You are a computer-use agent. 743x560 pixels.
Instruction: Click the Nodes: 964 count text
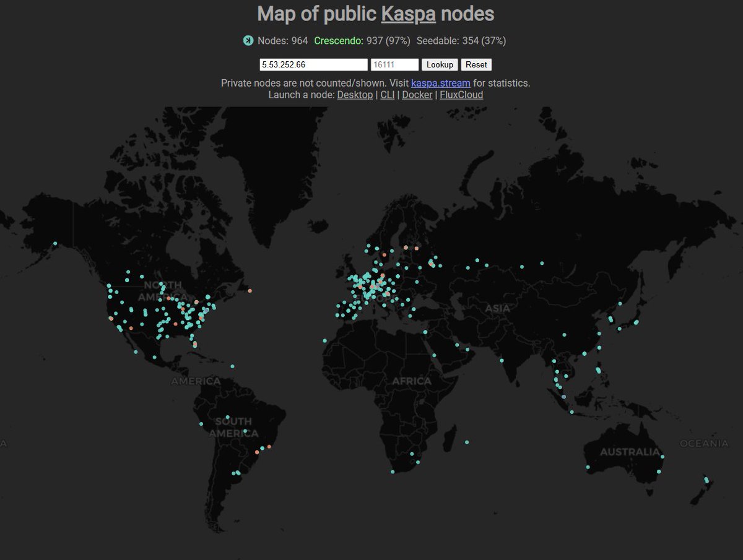pos(282,41)
